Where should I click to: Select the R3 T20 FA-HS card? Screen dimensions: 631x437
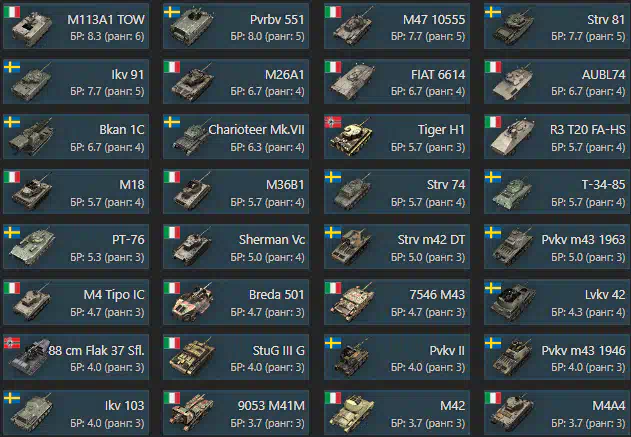557,136
